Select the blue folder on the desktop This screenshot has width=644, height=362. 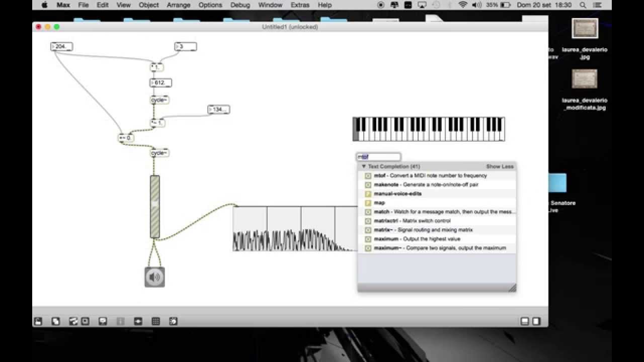[x=557, y=183]
